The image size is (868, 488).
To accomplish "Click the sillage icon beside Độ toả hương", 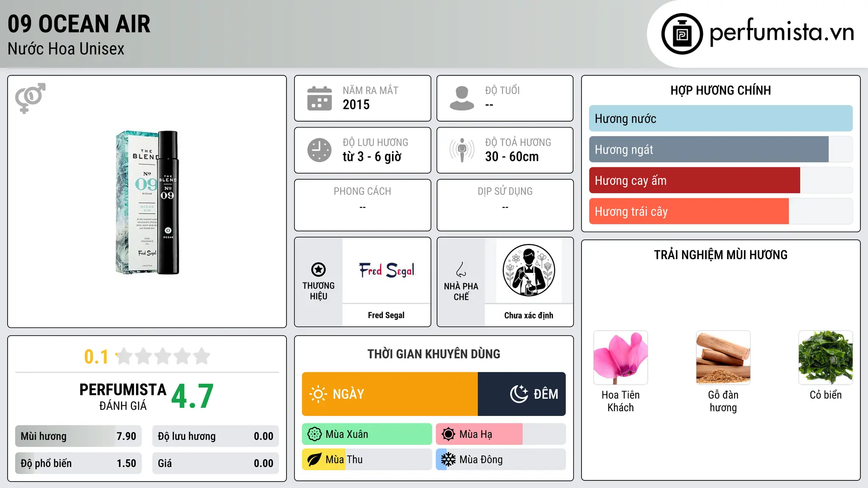I will (x=462, y=150).
